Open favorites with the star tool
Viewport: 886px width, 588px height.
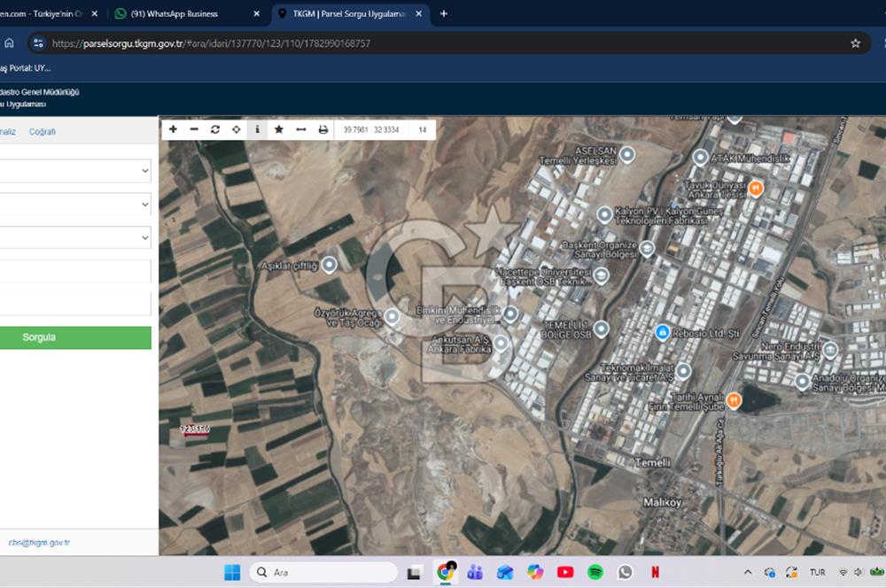coord(278,129)
